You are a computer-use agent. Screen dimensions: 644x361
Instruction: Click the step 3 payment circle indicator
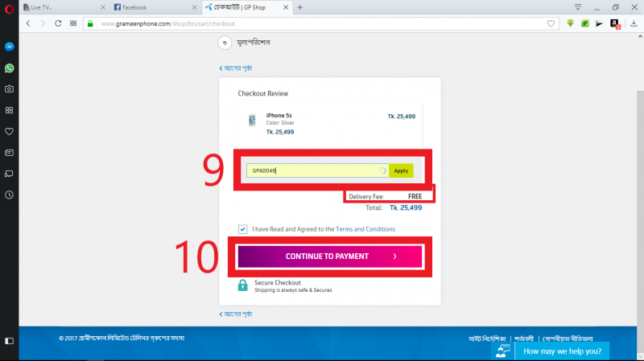point(225,43)
